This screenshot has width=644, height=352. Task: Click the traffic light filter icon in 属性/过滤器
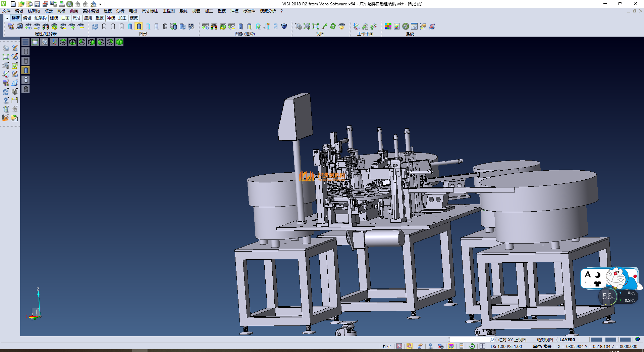(x=46, y=26)
